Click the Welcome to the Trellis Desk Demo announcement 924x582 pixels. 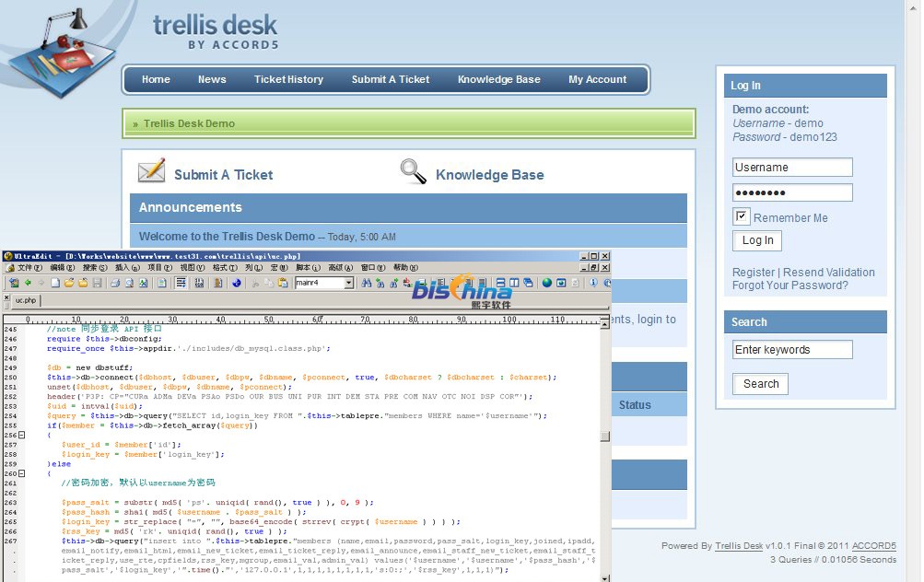[x=227, y=237]
